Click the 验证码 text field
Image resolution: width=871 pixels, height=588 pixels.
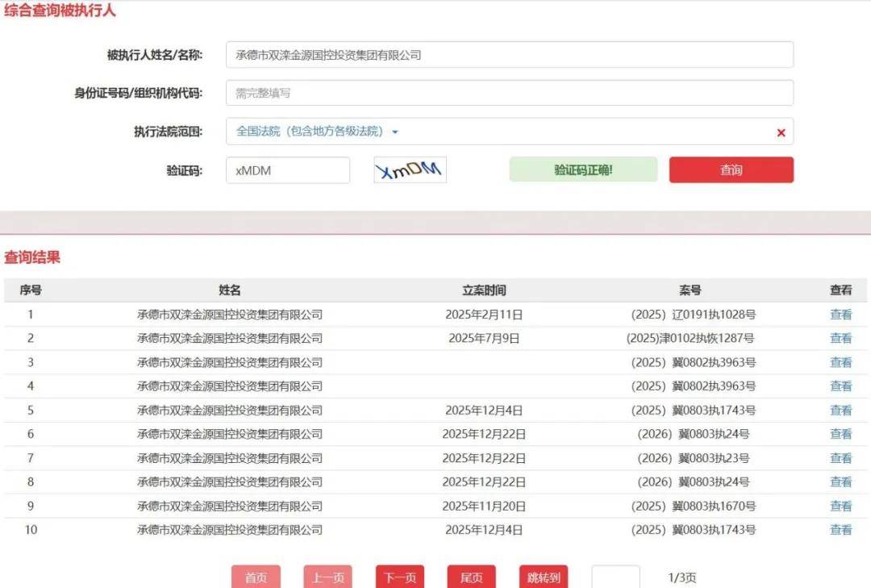(288, 170)
